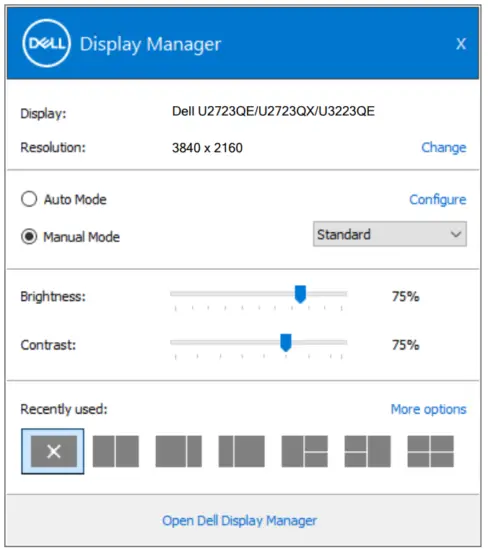
Task: Click Configure link for Auto Mode
Action: (x=438, y=200)
